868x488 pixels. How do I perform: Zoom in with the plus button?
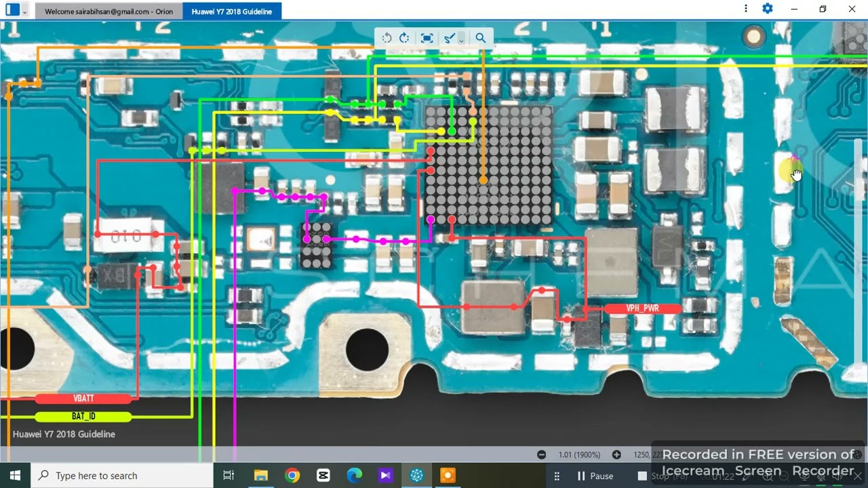pyautogui.click(x=616, y=455)
